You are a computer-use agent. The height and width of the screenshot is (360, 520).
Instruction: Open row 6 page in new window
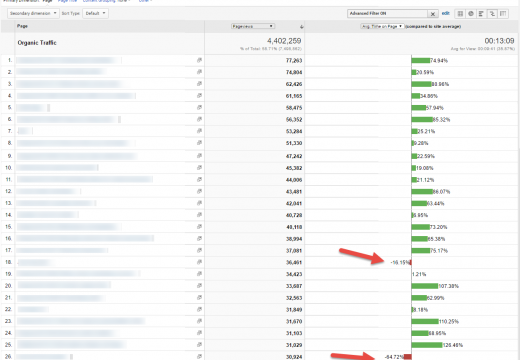point(199,119)
